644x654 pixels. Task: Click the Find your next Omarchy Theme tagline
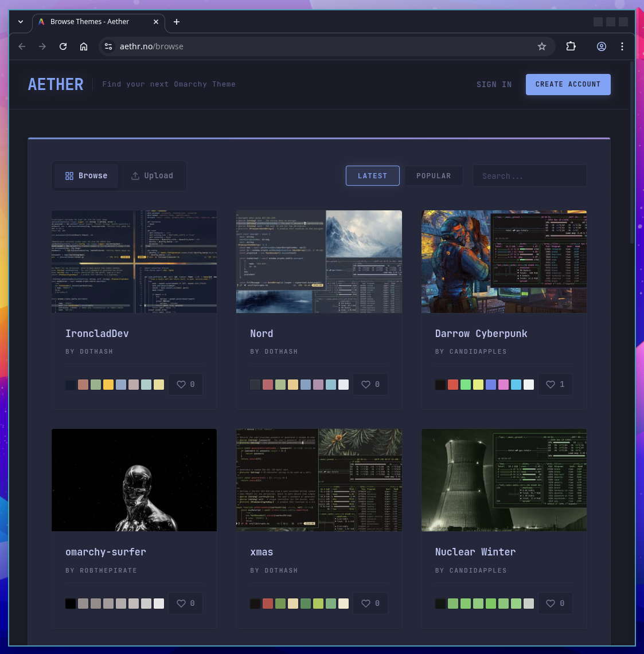click(x=169, y=84)
